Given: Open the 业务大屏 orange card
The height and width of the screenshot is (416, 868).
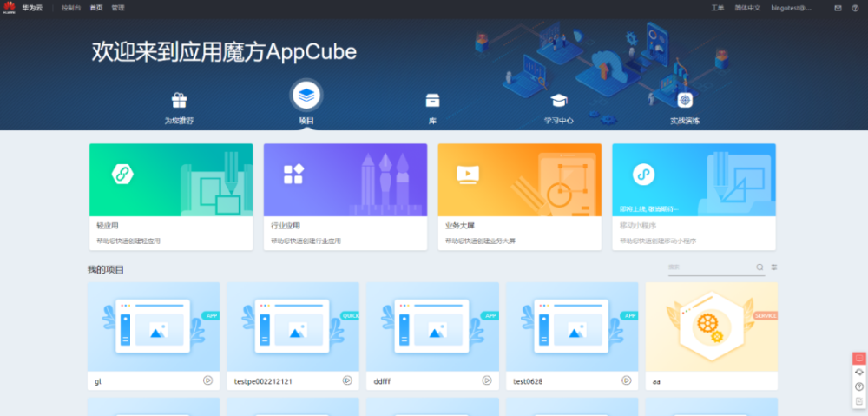Looking at the screenshot, I should 519,196.
